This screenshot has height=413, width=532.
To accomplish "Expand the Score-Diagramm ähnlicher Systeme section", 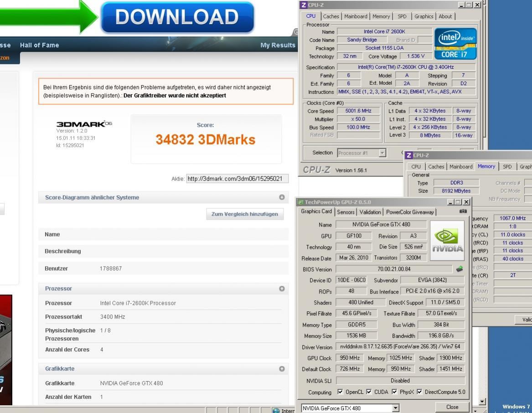I will 282,197.
